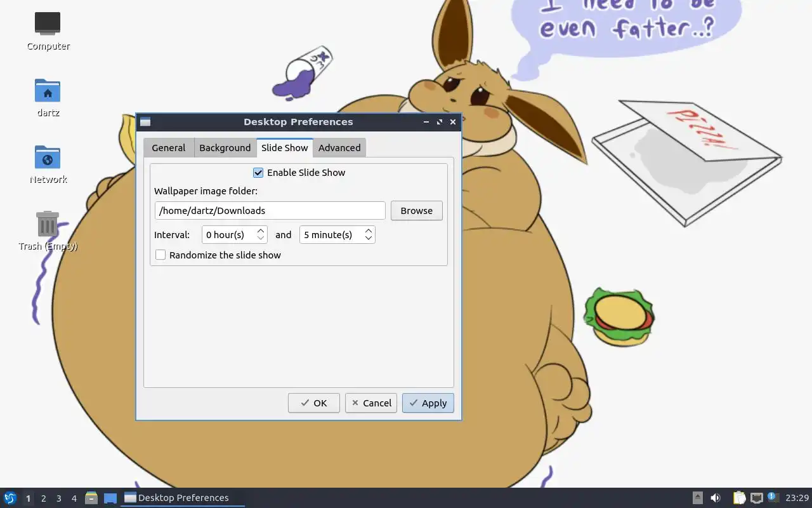Open the removable media eject icon
Image resolution: width=812 pixels, height=508 pixels.
(x=697, y=498)
